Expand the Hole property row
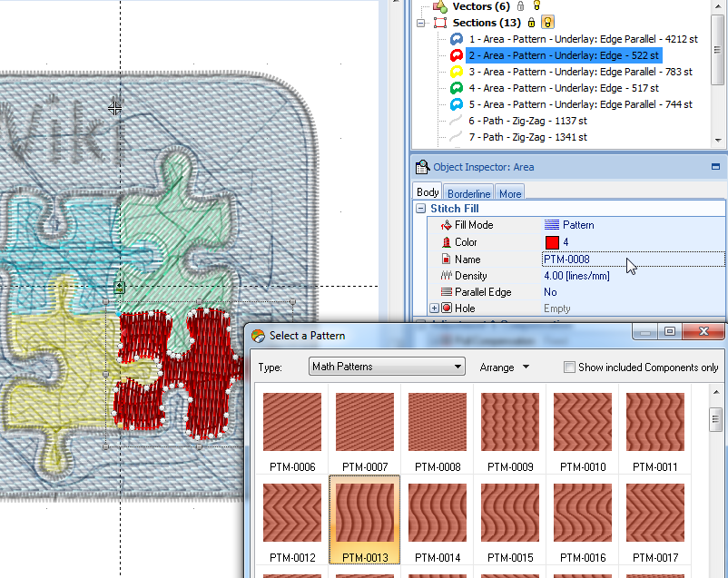The image size is (728, 578). tap(434, 309)
